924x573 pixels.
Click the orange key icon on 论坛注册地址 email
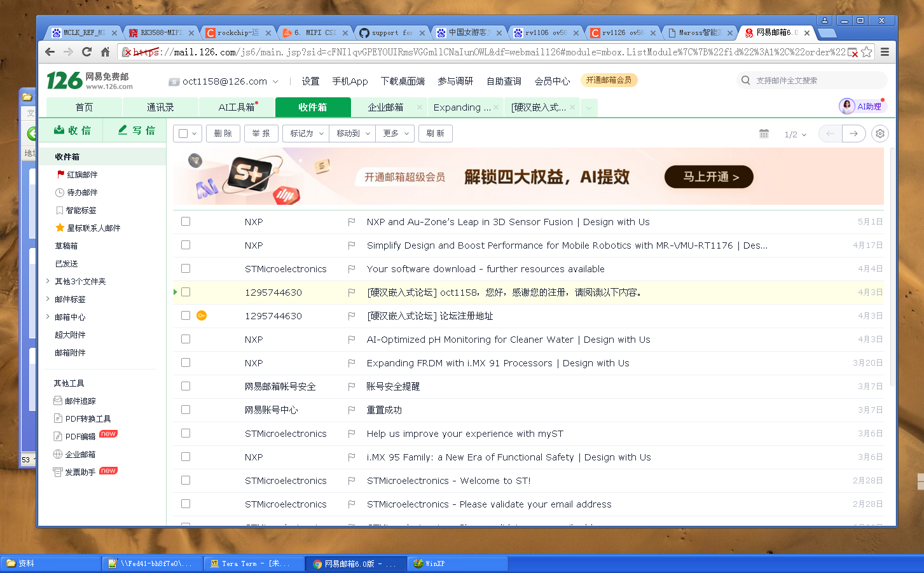[x=202, y=315]
